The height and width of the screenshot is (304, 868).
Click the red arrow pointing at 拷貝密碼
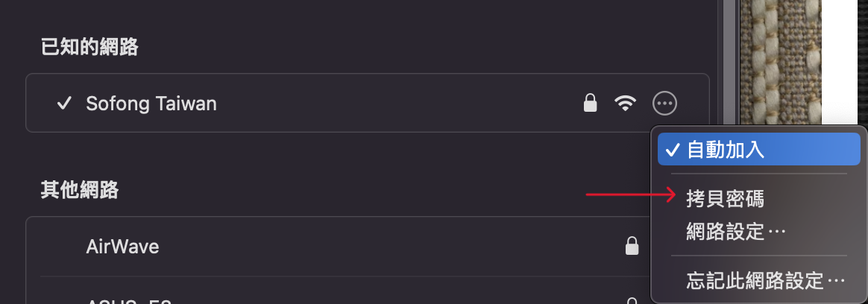click(x=631, y=194)
